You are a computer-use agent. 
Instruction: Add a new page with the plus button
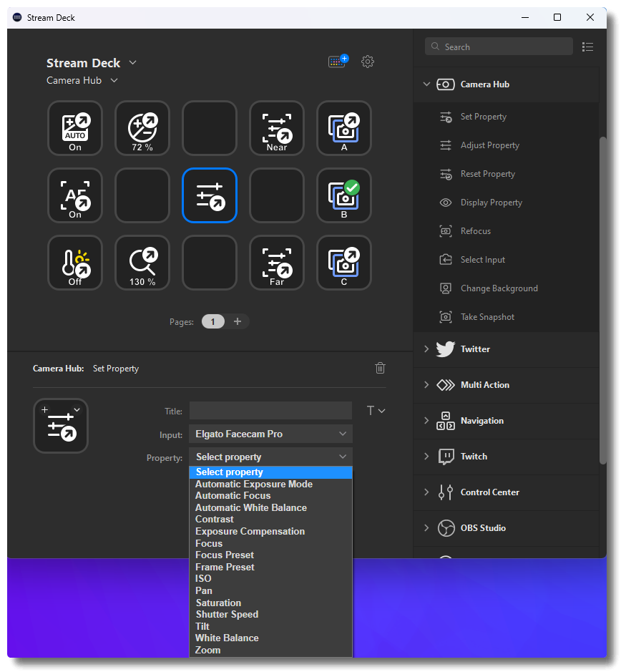coord(238,321)
